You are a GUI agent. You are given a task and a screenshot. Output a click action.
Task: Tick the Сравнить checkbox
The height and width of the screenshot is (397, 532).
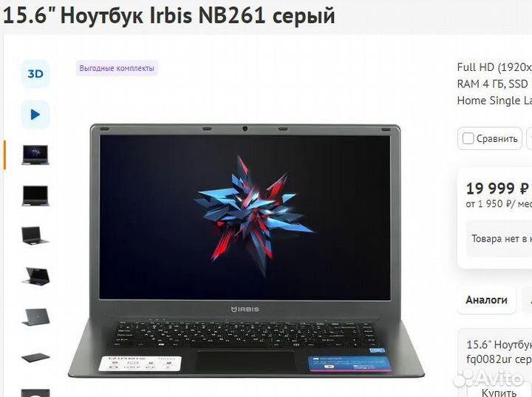[468, 138]
